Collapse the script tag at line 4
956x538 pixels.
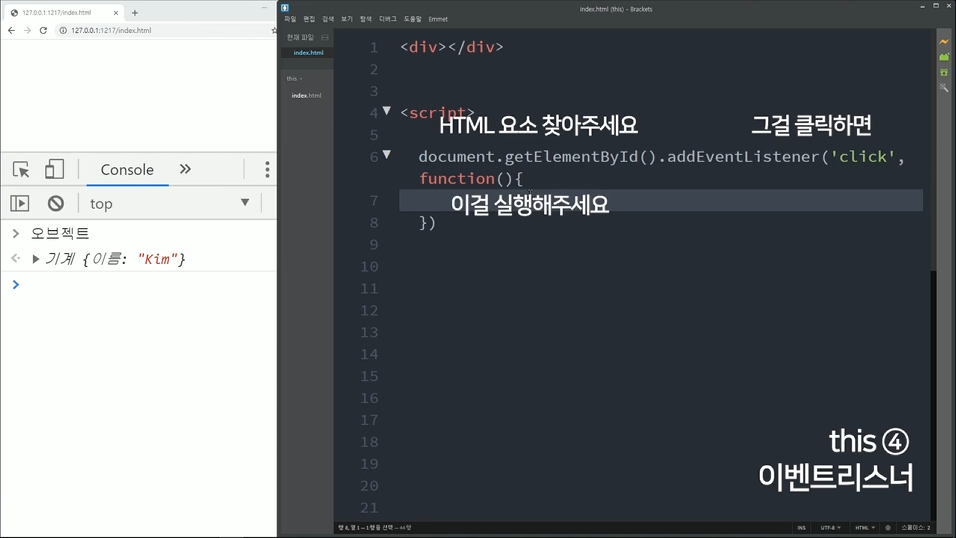tap(387, 111)
